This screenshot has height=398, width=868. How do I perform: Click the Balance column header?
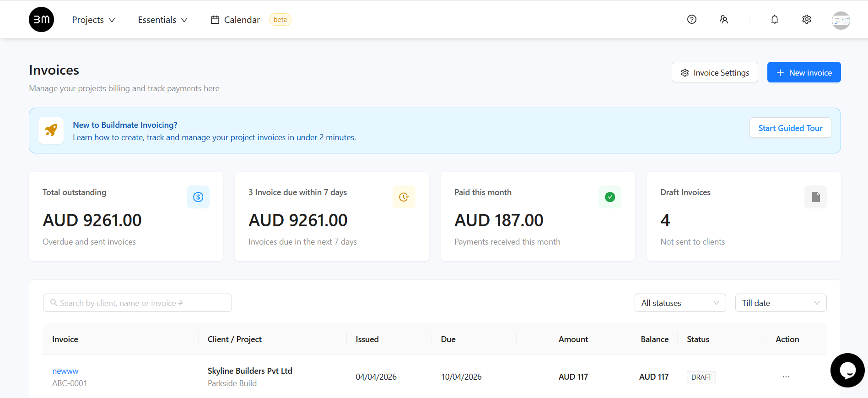[654, 339]
